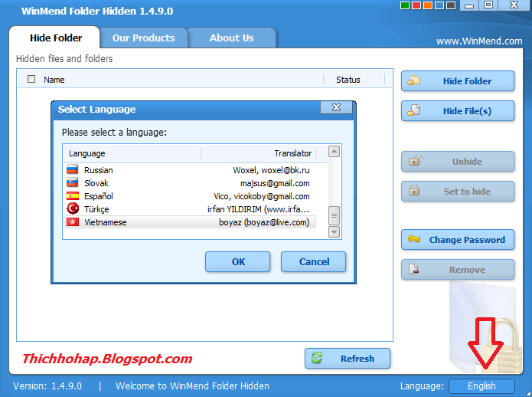Click the language list scroll-up arrow
The height and width of the screenshot is (397, 532).
point(335,152)
